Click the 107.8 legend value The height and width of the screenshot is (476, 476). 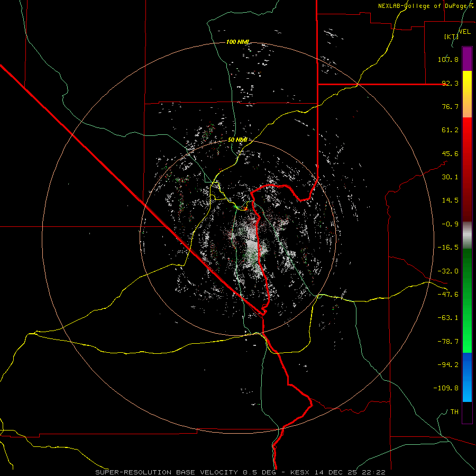448,59
